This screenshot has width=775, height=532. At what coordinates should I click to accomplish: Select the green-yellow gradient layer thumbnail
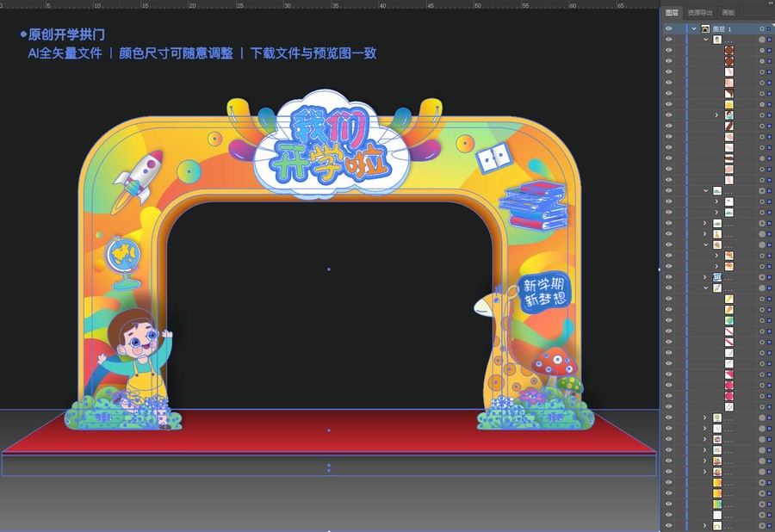click(x=717, y=504)
